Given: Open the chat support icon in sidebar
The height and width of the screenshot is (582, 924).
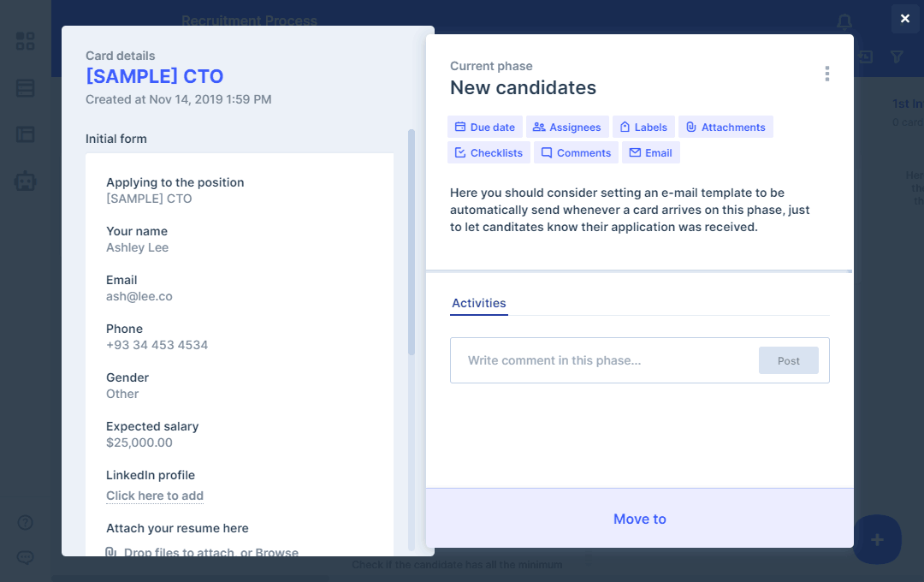Looking at the screenshot, I should coord(26,557).
